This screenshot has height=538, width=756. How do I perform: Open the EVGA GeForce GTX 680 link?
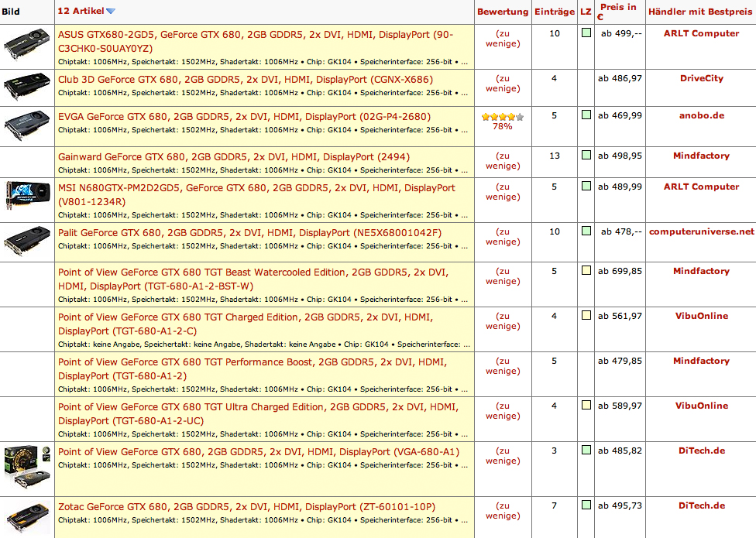[x=245, y=117]
